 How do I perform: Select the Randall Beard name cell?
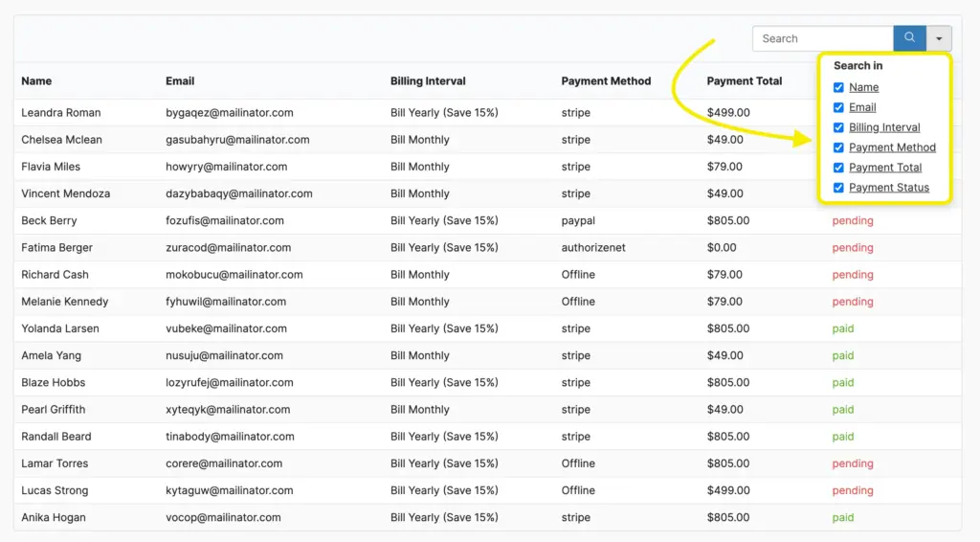[x=56, y=437]
